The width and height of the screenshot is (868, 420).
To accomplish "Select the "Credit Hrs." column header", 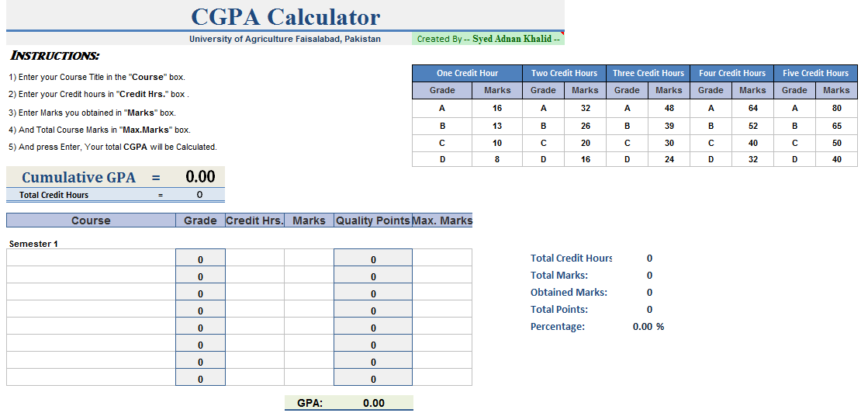I will point(254,220).
